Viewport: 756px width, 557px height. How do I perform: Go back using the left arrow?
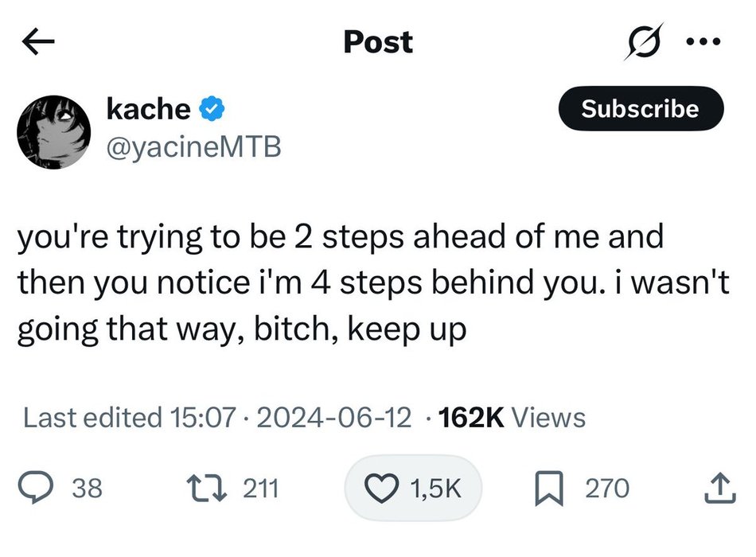click(x=38, y=42)
